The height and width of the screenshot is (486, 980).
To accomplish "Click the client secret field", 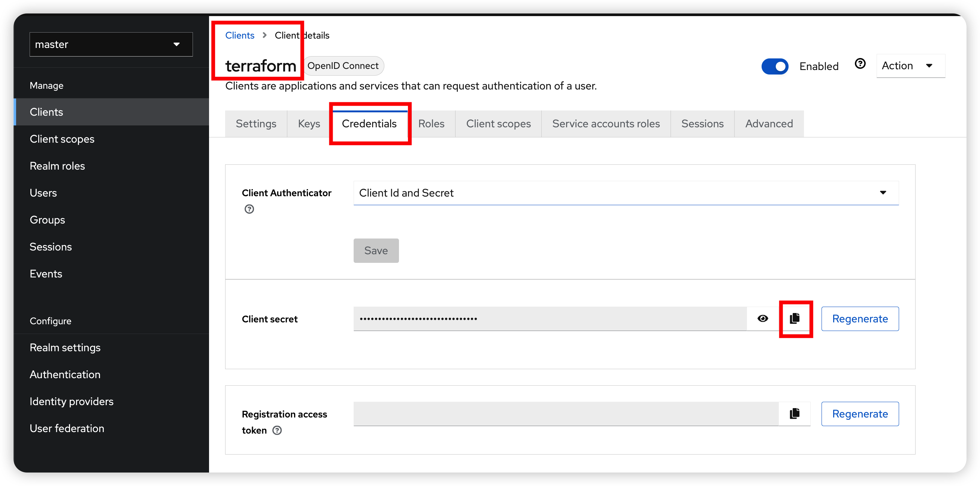I will click(549, 319).
